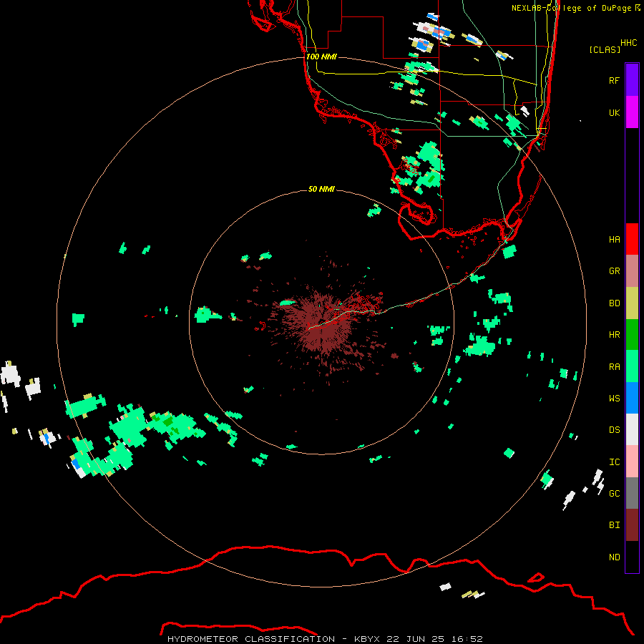644x644 pixels.
Task: Click the HR legend label
Action: tap(614, 335)
